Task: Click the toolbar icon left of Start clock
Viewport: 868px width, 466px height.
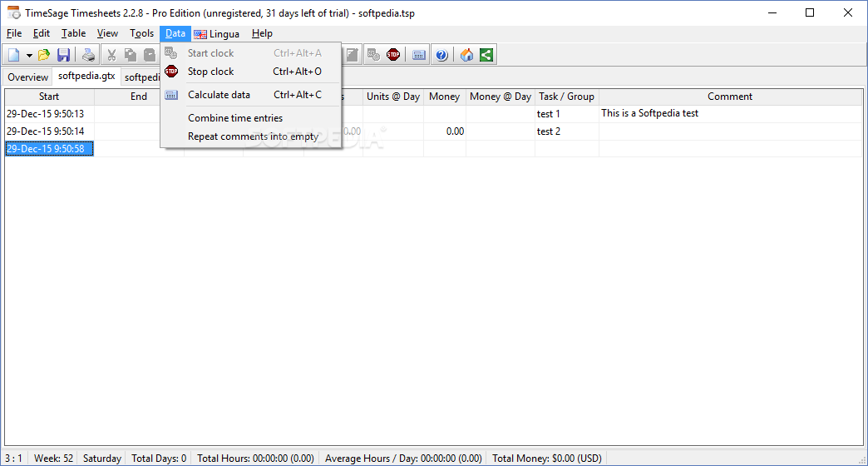Action: 352,55
